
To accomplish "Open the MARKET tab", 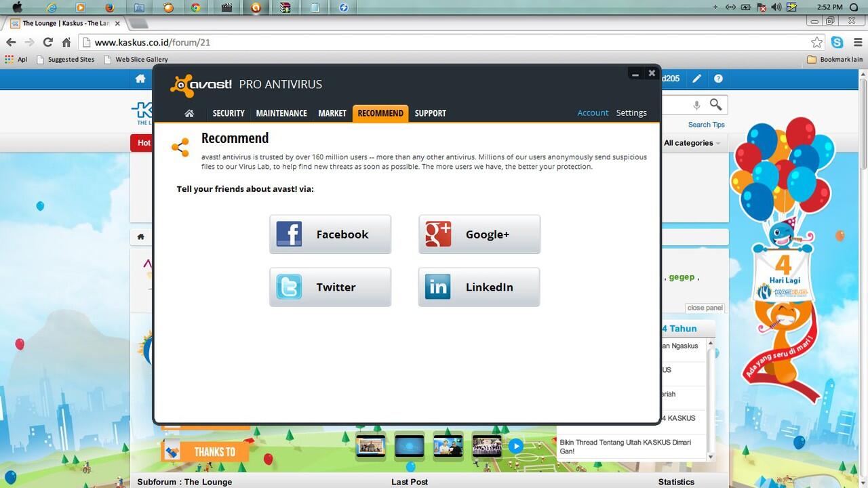I will point(332,113).
